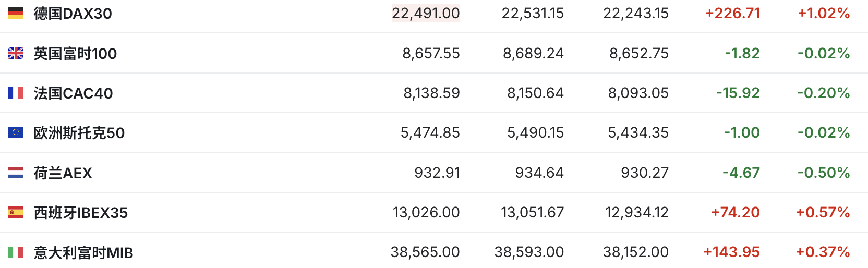Open the 法国CAC40 index link
This screenshot has width=868, height=268.
[73, 93]
